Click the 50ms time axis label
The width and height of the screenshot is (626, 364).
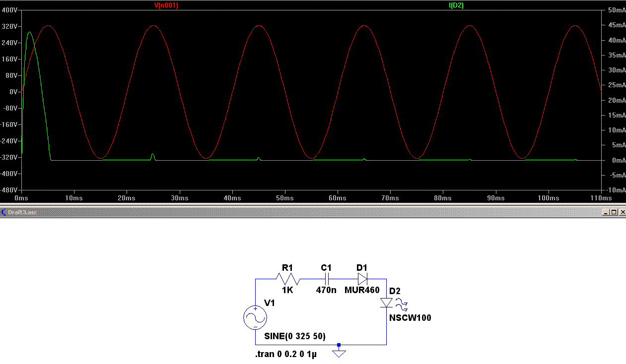(x=285, y=198)
